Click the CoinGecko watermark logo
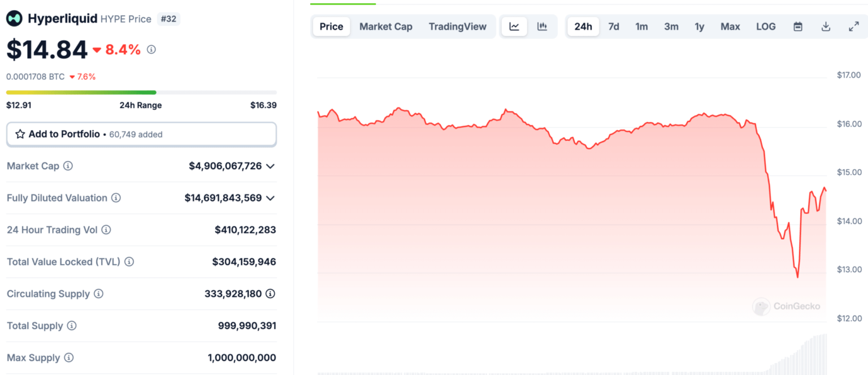Screen dimensions: 868x375 pyautogui.click(x=761, y=307)
